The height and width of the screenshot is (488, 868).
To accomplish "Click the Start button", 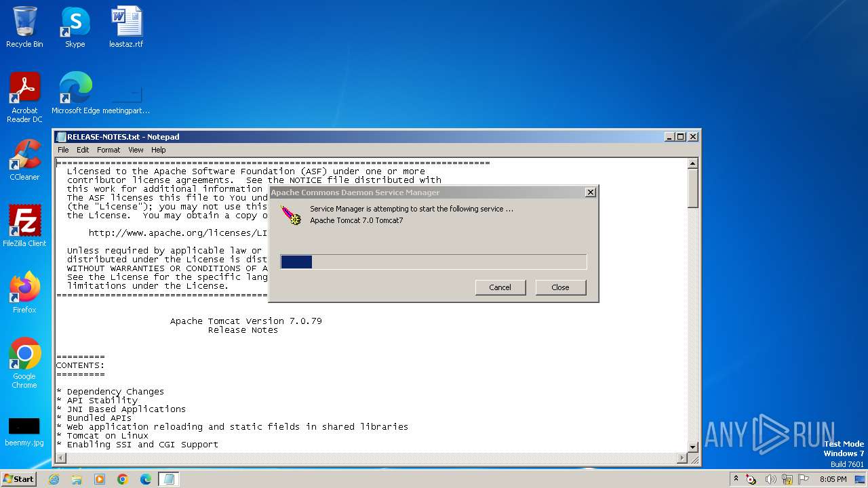I will click(x=18, y=479).
